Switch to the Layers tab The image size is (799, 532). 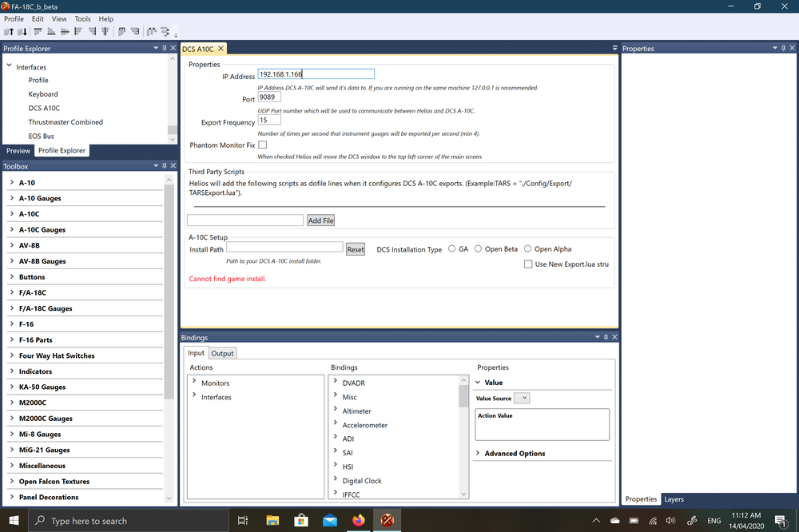[x=674, y=499]
